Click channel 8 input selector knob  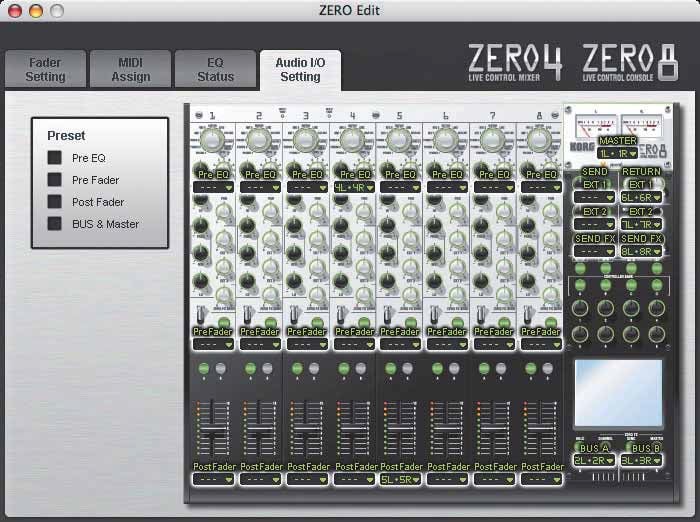(x=539, y=140)
